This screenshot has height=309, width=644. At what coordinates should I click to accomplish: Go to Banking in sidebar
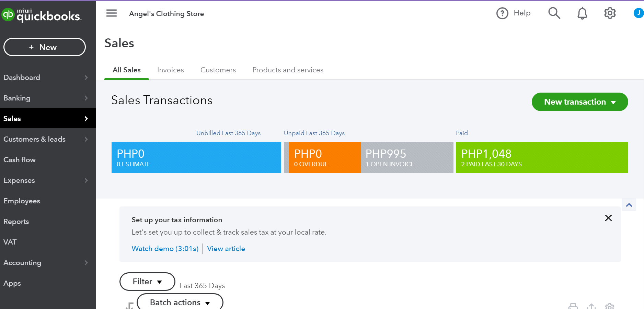tap(17, 98)
